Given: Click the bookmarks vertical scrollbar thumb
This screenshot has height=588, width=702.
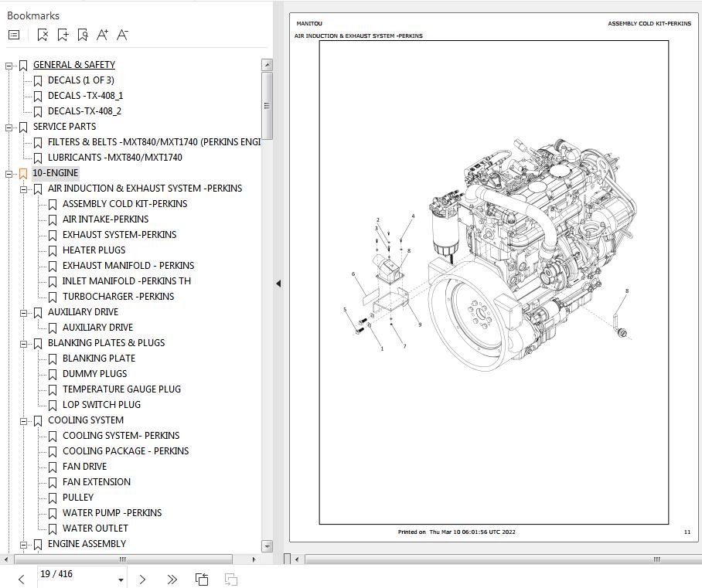Looking at the screenshot, I should (267, 106).
